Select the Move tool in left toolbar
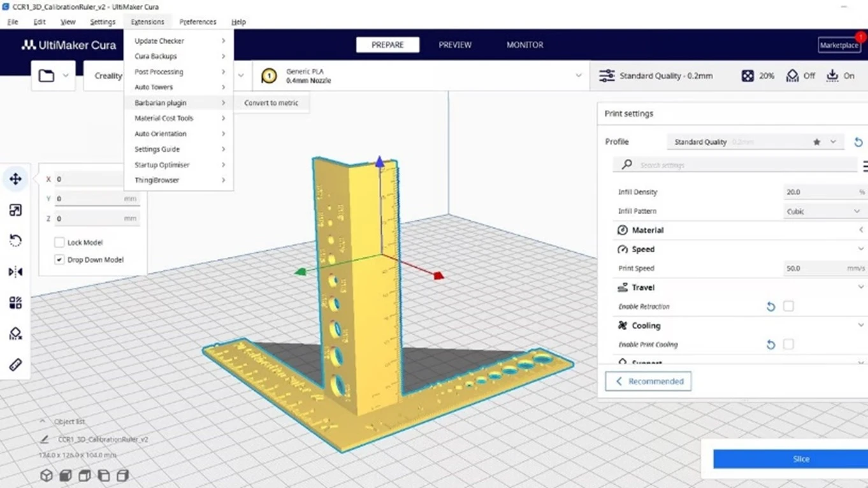The width and height of the screenshot is (868, 488). (15, 179)
